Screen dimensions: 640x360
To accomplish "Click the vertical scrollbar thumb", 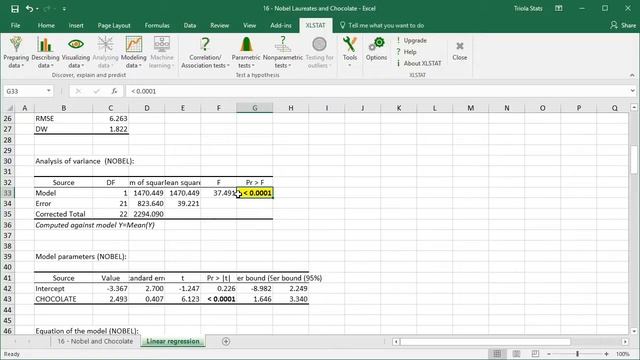I will click(x=633, y=159).
